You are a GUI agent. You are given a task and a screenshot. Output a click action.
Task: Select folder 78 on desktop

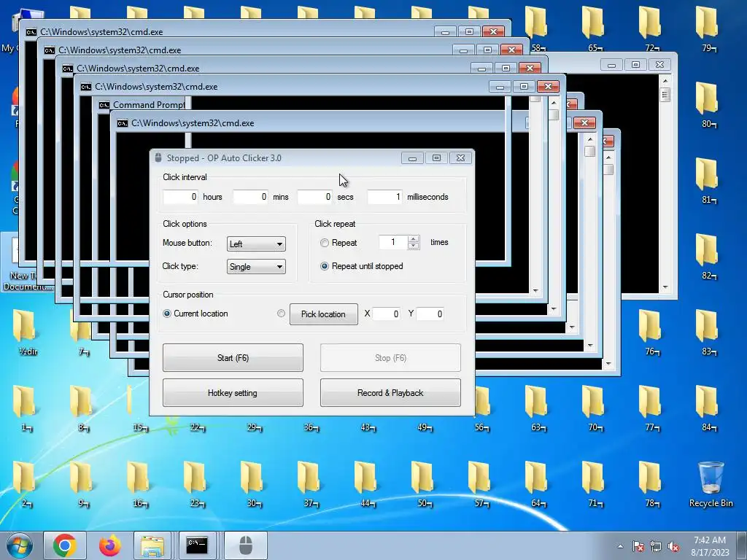[x=650, y=483]
